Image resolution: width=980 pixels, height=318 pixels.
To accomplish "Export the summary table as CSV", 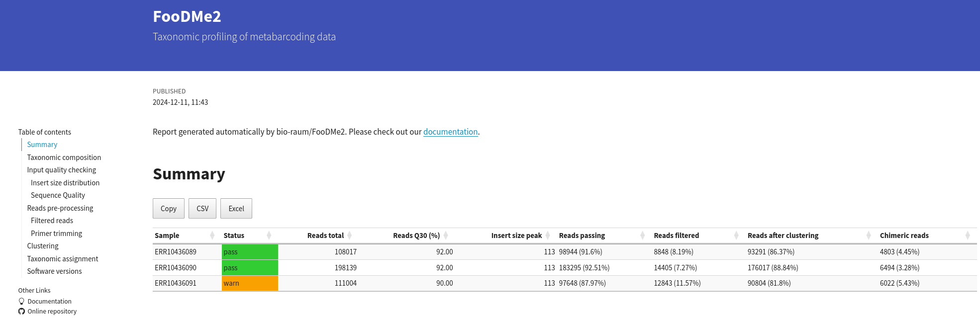I will (202, 209).
